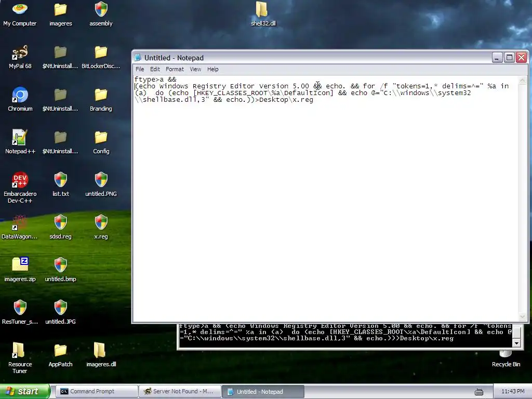Click 'Desktop\x.reg' text in Notepad

(x=286, y=100)
